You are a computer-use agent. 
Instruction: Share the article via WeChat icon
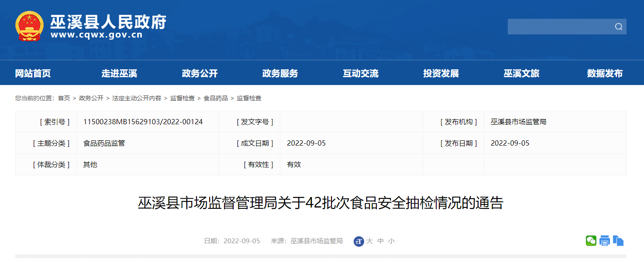pos(591,241)
